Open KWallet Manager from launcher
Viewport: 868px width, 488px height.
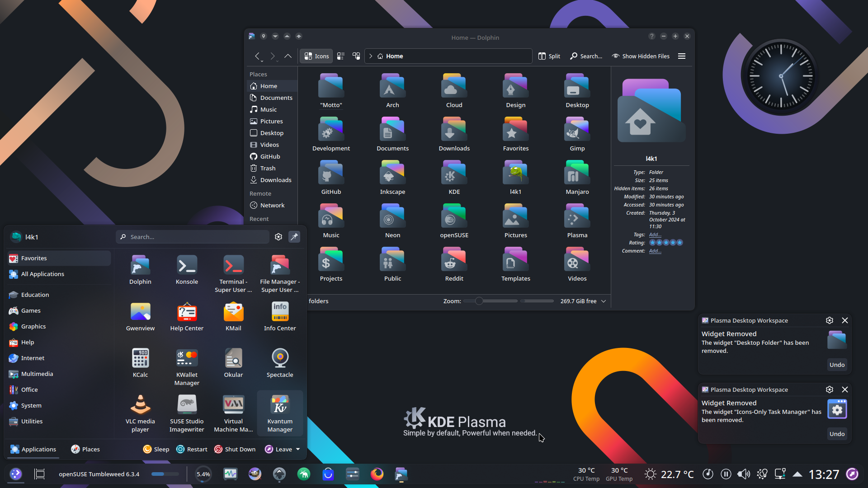187,366
